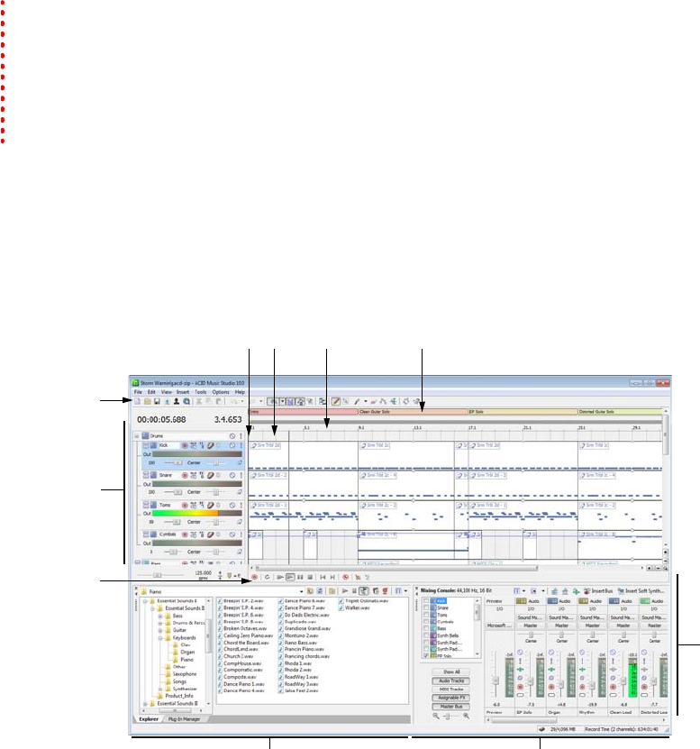Collapse the Drums folder track
Image resolution: width=700 pixels, height=749 pixels.
(x=137, y=435)
